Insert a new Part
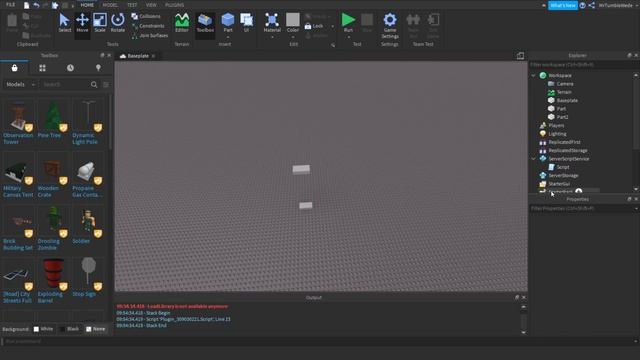This screenshot has width=640, height=360. coord(228,20)
